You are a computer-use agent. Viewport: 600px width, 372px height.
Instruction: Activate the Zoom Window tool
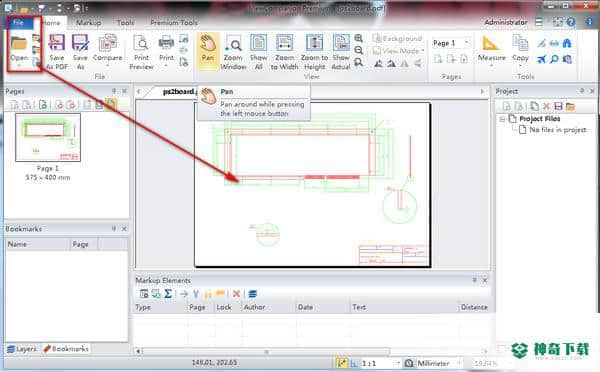click(x=233, y=52)
